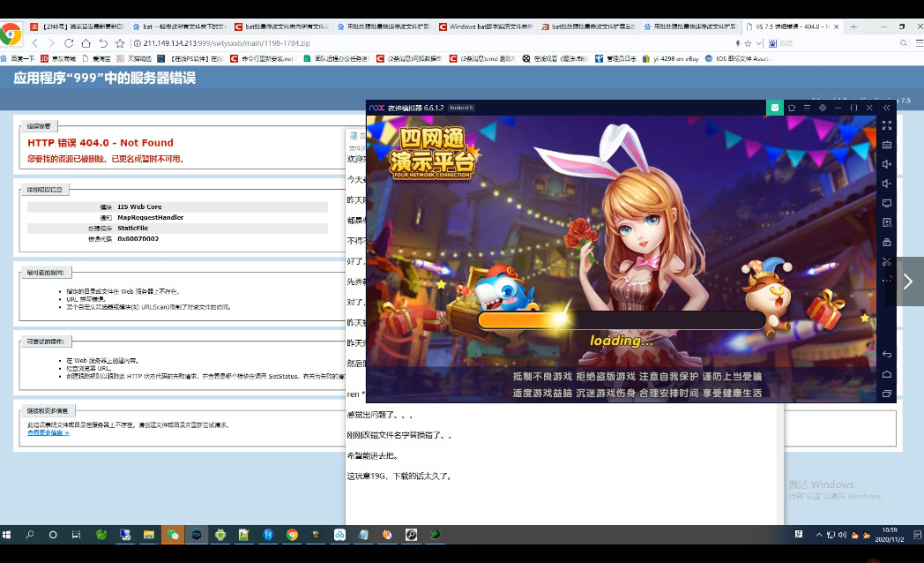Switch to the ZN6 browser tab
The height and width of the screenshot is (563, 924).
[x=77, y=26]
